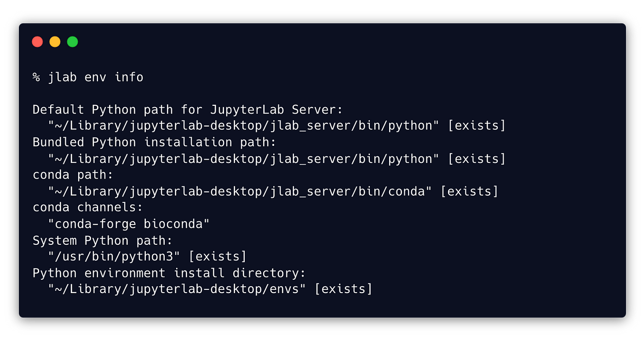
Task: Click the jupyterlab-desktop/envs path string
Action: pyautogui.click(x=177, y=289)
